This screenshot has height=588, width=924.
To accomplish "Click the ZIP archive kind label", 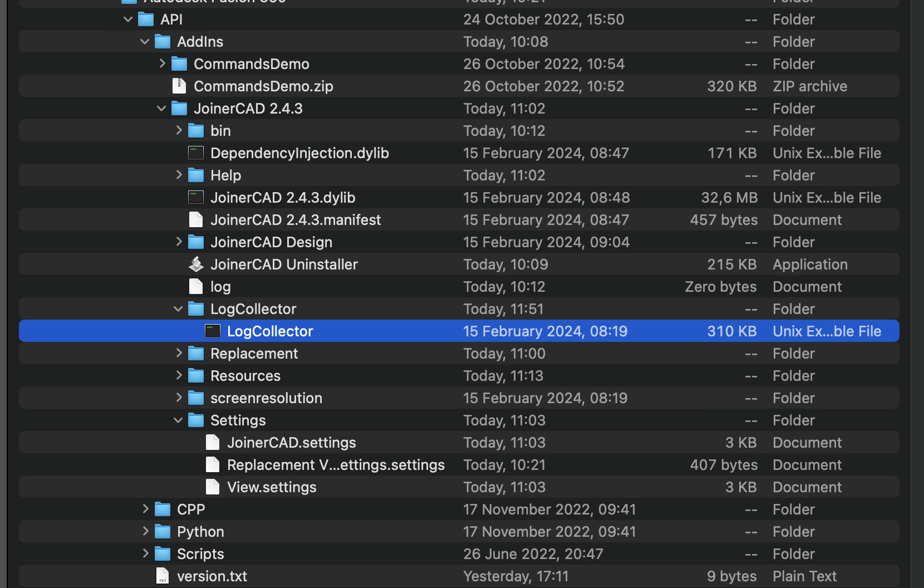I will (810, 86).
